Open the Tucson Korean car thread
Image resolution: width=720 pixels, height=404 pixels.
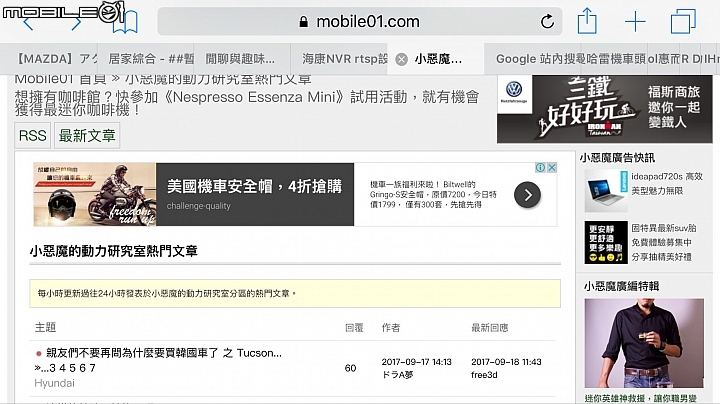[x=164, y=353]
